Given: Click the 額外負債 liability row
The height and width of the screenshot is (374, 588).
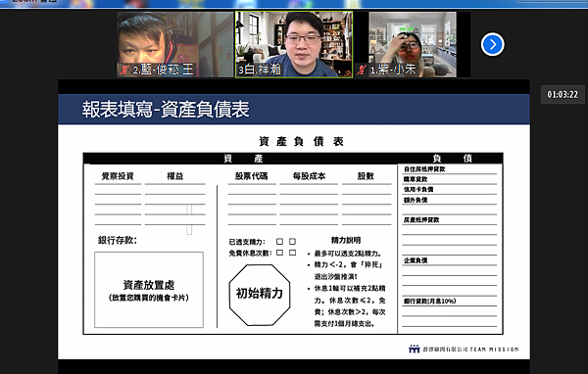Looking at the screenshot, I should coord(450,200).
